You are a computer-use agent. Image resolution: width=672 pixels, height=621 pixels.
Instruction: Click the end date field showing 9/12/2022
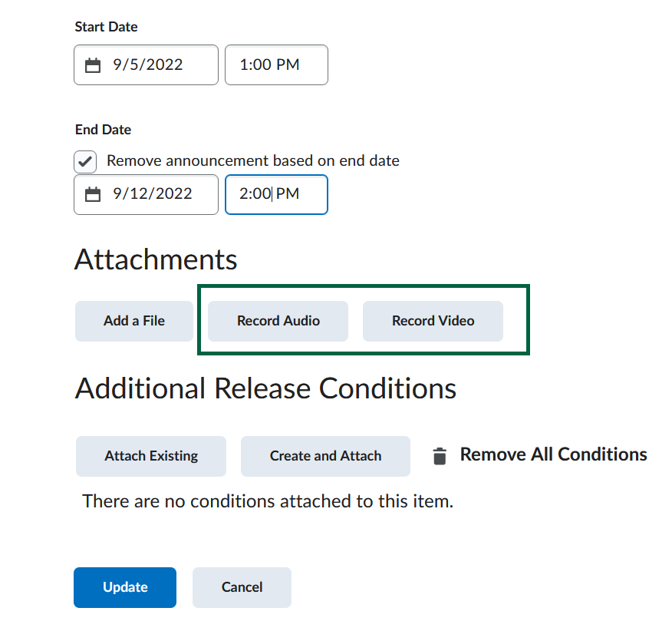tap(146, 194)
